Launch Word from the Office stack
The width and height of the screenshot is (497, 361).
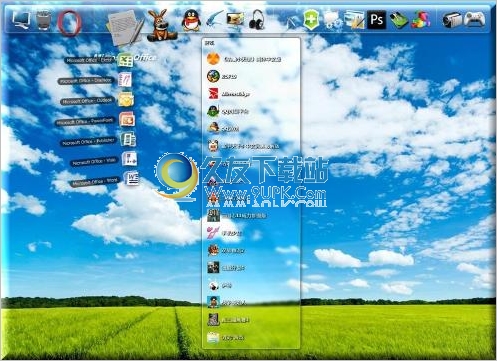click(131, 178)
